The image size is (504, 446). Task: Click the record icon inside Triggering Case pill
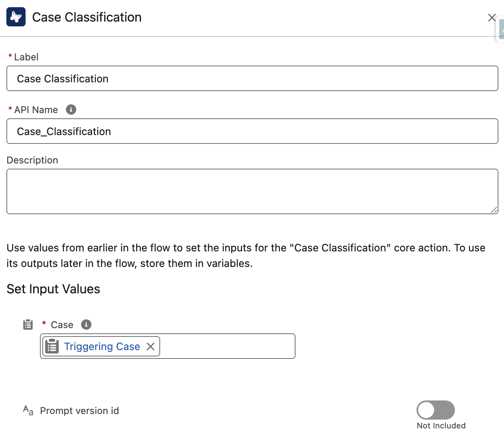pos(51,346)
